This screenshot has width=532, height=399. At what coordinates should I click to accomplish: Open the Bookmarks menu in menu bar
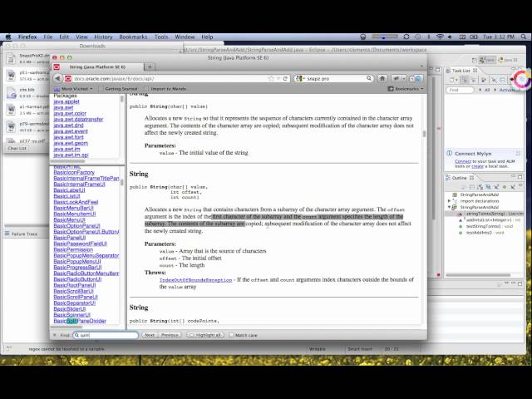(x=133, y=37)
